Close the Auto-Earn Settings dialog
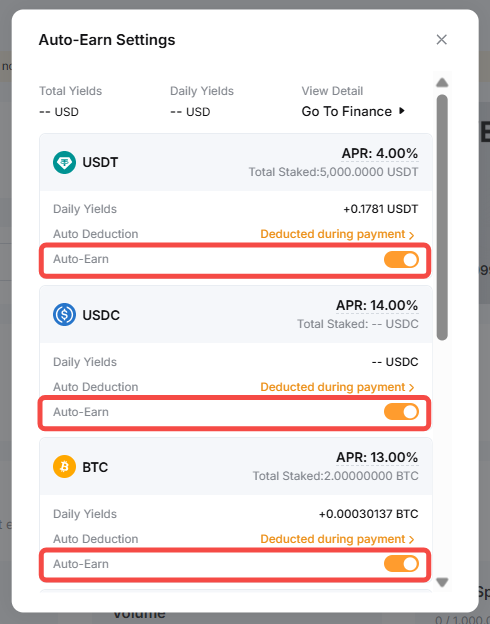Viewport: 490px width, 624px height. (x=441, y=39)
